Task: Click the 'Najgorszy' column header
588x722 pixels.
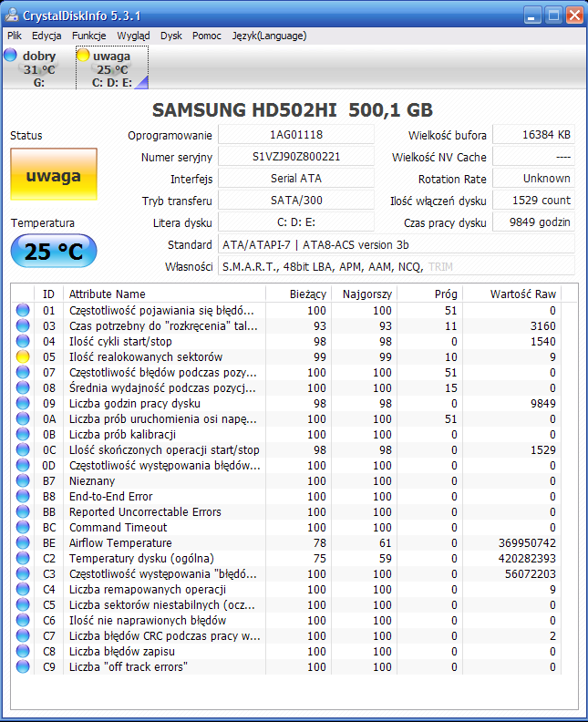Action: point(365,294)
